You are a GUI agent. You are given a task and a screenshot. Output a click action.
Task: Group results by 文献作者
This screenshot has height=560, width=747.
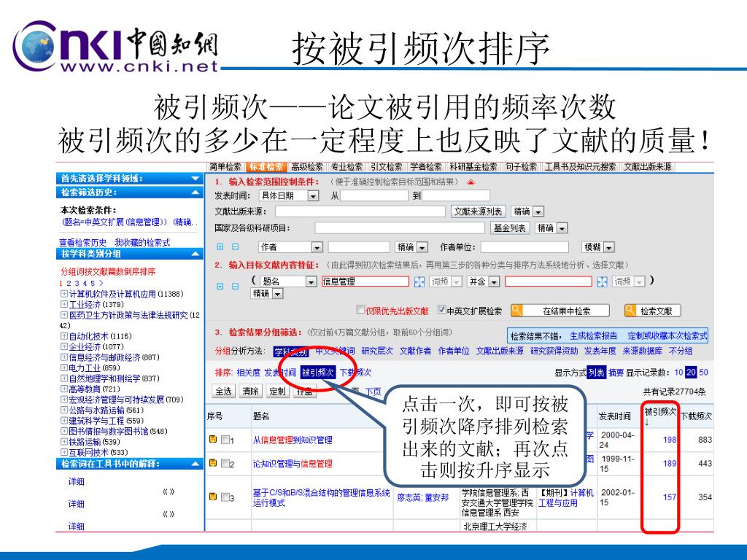[x=415, y=351]
